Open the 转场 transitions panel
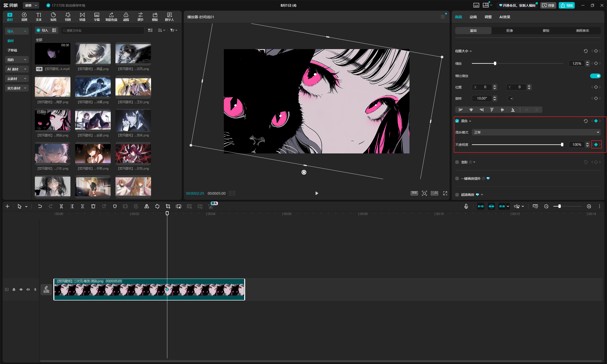Image resolution: width=607 pixels, height=364 pixels. (83, 17)
